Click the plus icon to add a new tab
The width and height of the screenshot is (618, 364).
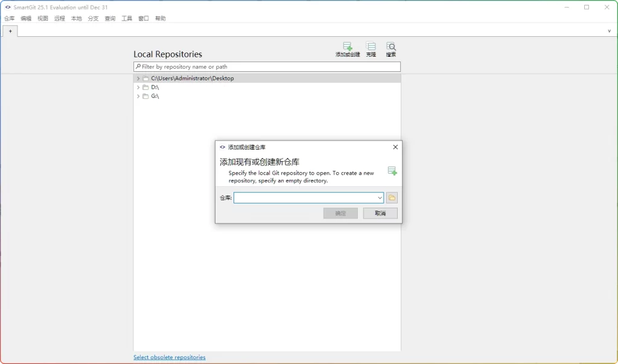tap(10, 31)
